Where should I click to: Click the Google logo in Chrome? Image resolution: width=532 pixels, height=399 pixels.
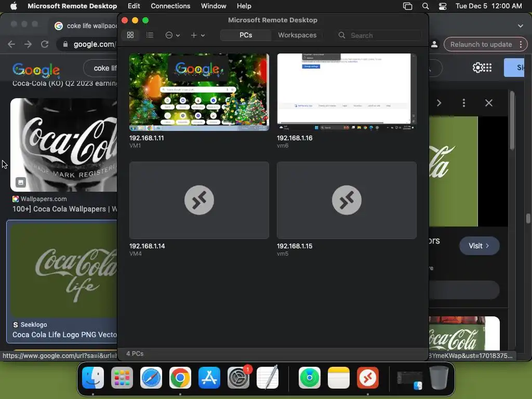[x=36, y=70]
